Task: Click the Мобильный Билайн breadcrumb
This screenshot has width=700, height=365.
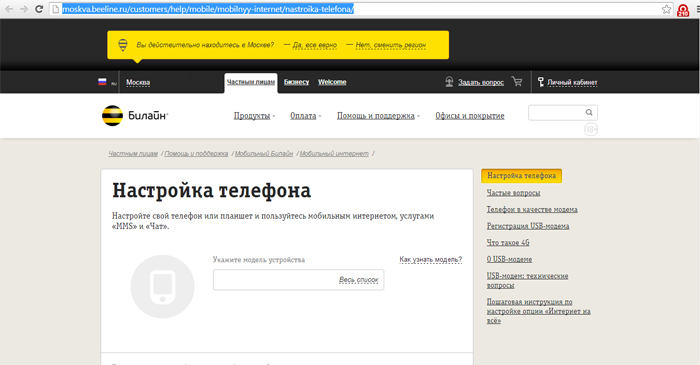Action: coord(264,153)
